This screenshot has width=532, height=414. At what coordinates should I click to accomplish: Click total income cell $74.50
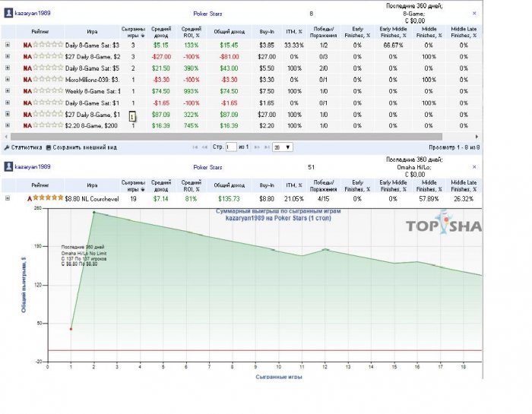[x=229, y=91]
